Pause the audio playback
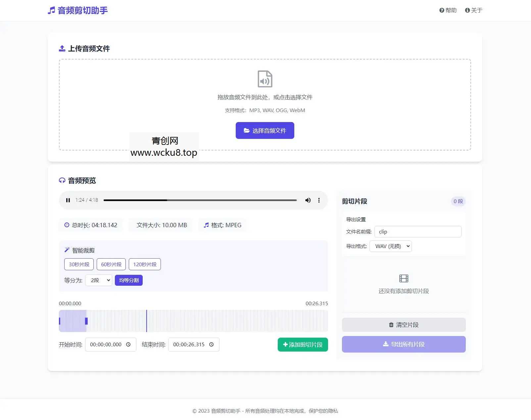Image resolution: width=531 pixels, height=420 pixels. click(x=68, y=200)
